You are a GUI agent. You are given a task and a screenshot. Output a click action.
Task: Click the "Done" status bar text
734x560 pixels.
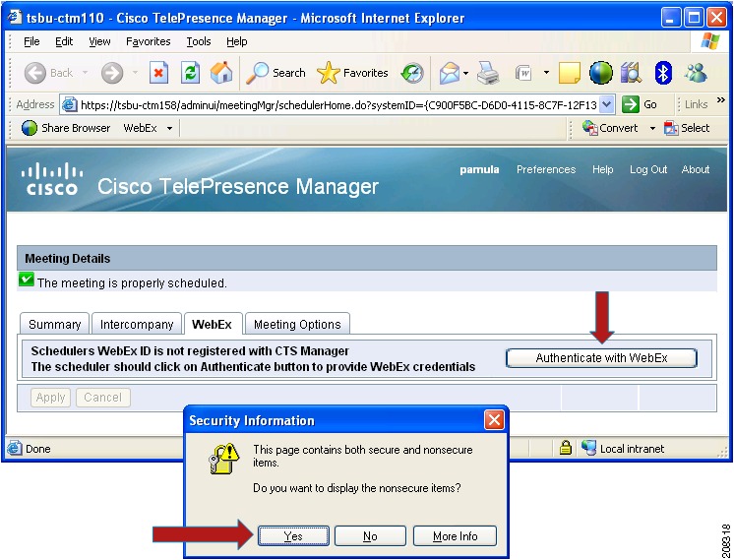[x=38, y=449]
